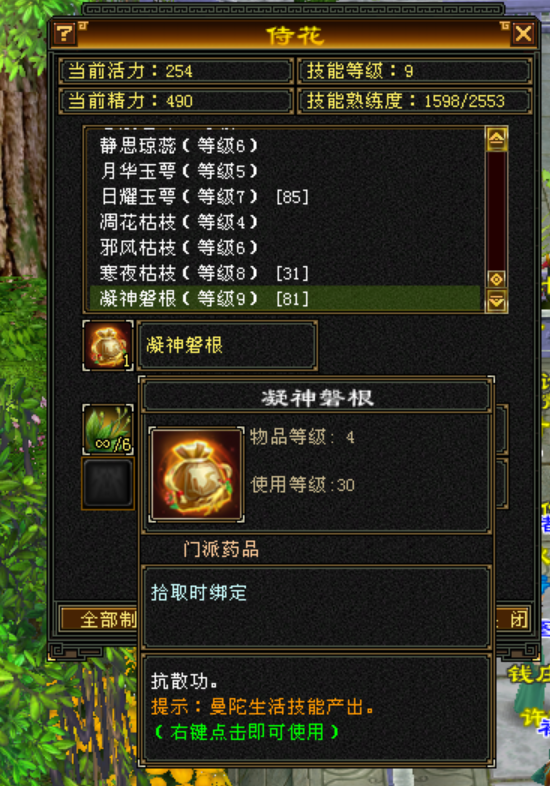Click the 技能熟练度 1598/2553 display
Screen dimensions: 550x786
[x=415, y=101]
